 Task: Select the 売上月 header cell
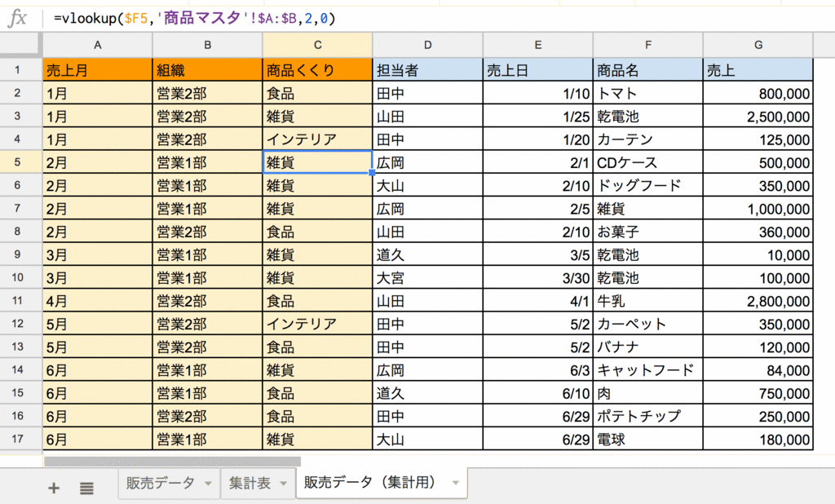(95, 69)
